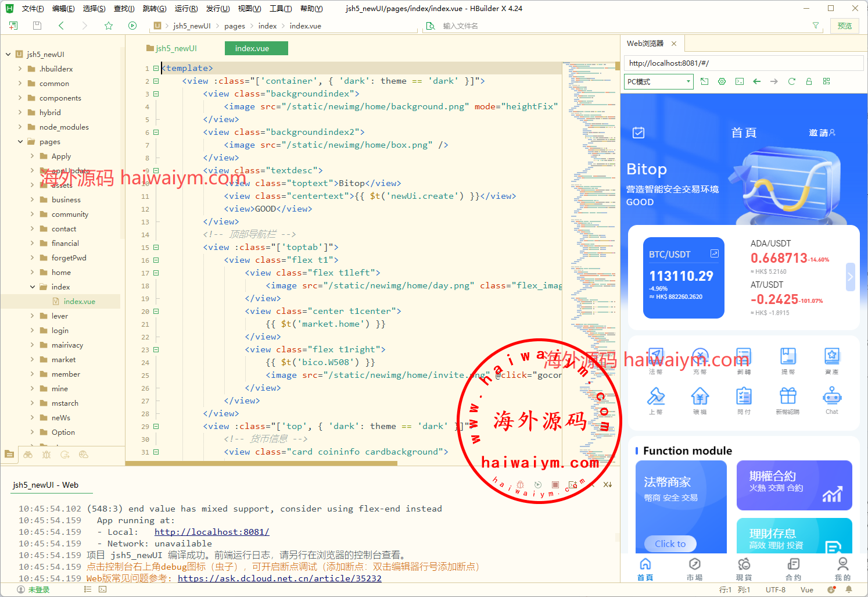Open browser settings gear icon
Screen dimensions: 868x597
(722, 81)
